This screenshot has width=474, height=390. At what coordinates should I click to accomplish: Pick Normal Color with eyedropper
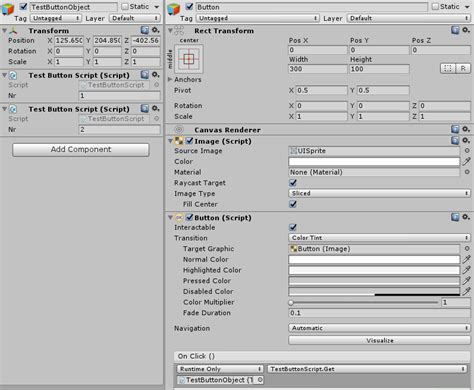coord(466,259)
